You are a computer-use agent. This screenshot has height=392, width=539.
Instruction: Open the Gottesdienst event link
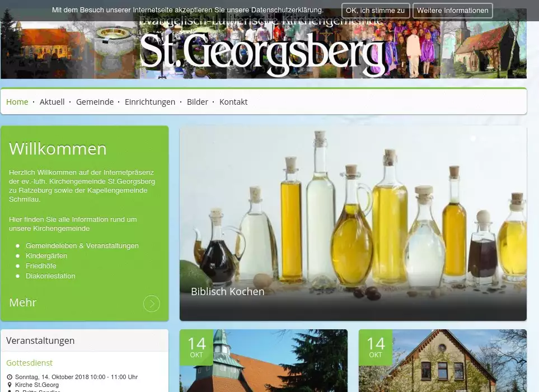29,363
